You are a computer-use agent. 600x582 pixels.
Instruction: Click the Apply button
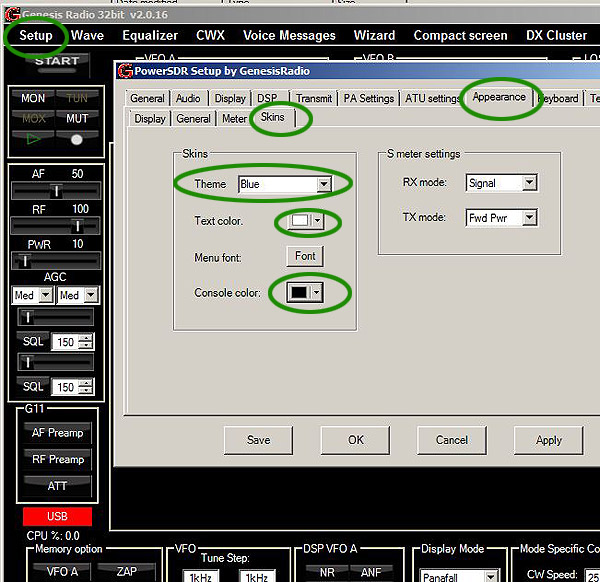tap(549, 440)
